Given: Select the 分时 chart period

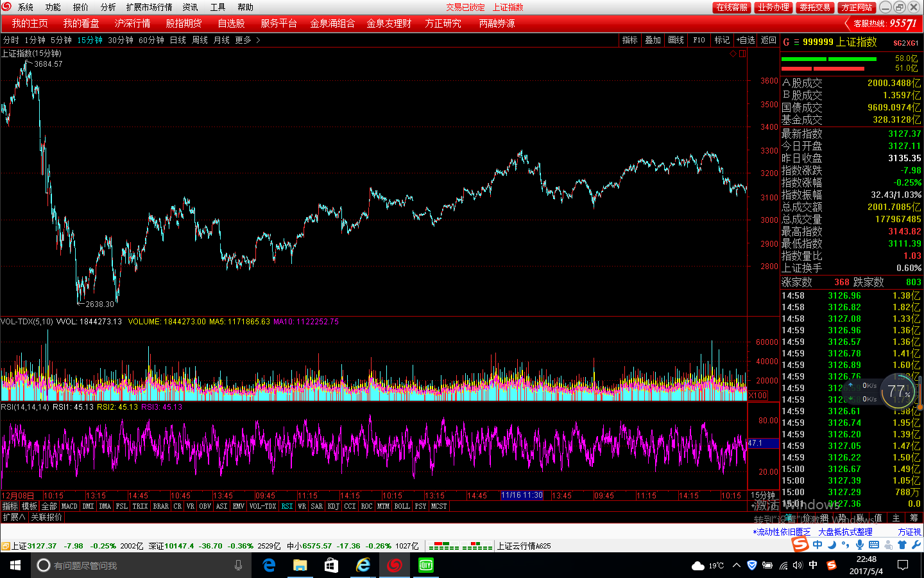Looking at the screenshot, I should (11, 40).
